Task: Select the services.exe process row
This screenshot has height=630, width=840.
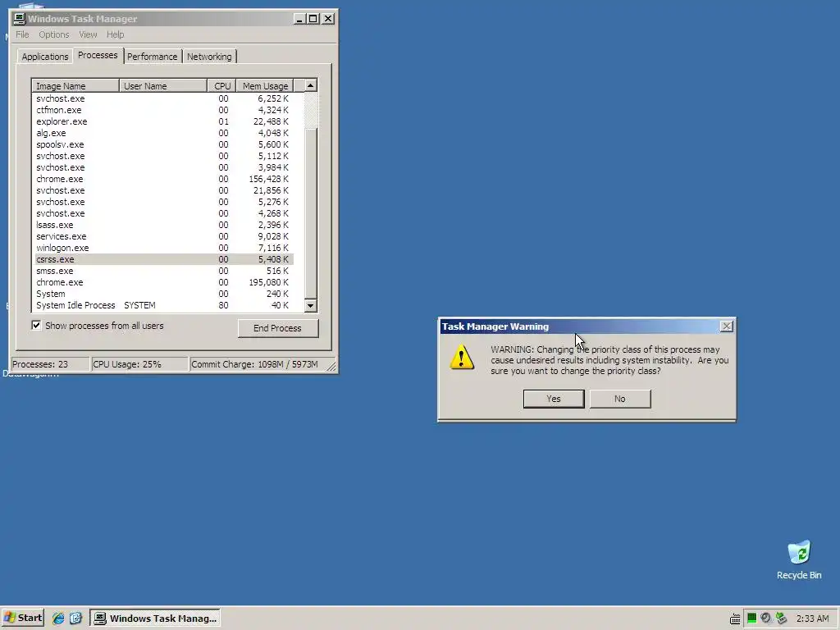Action: pyautogui.click(x=163, y=236)
